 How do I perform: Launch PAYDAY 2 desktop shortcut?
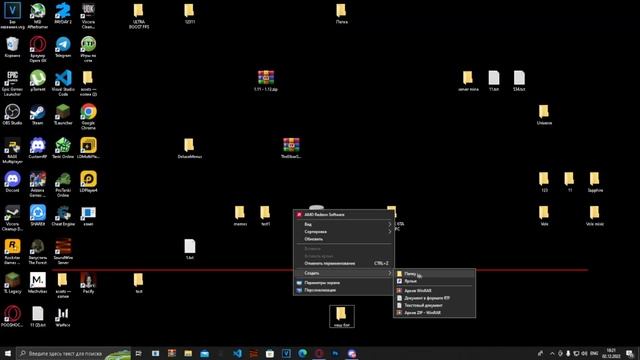[63, 13]
